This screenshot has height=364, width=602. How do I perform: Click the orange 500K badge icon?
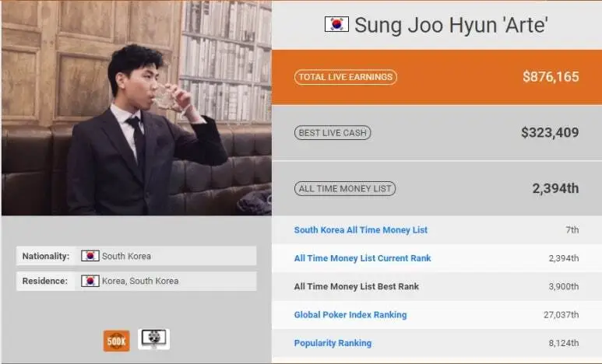pos(116,341)
